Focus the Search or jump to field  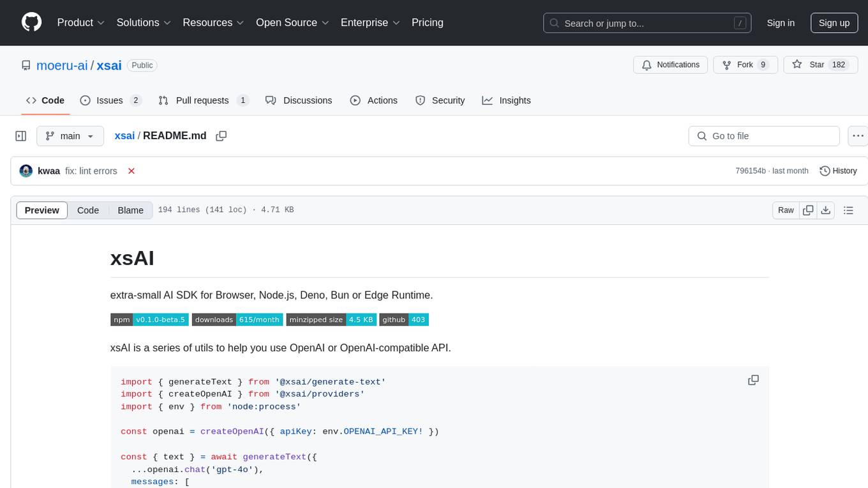(x=648, y=23)
